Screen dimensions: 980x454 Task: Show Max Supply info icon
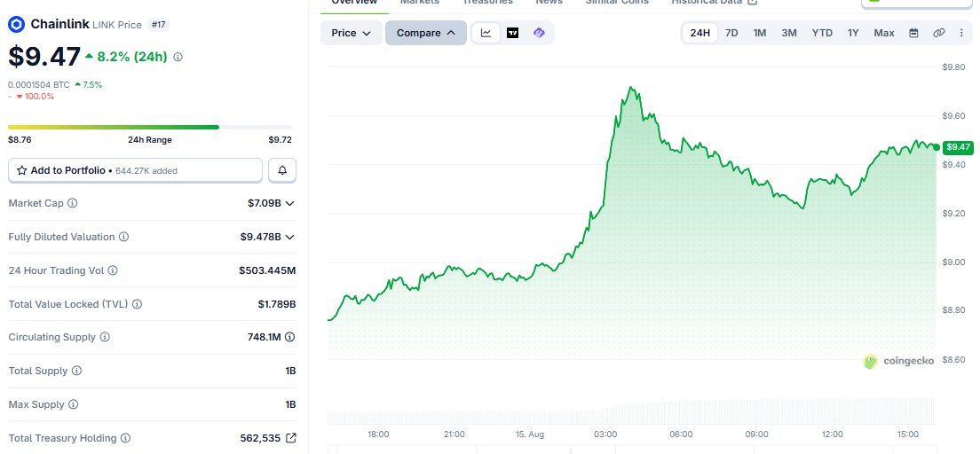pos(74,404)
